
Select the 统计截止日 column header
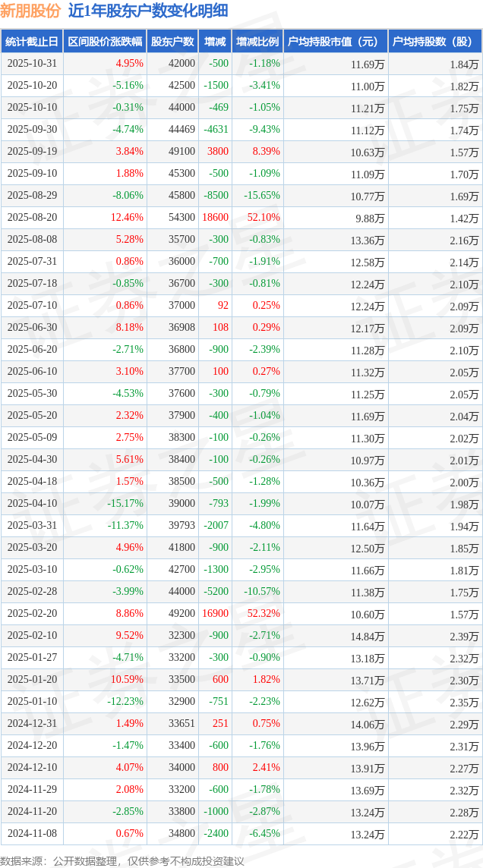coord(32,42)
